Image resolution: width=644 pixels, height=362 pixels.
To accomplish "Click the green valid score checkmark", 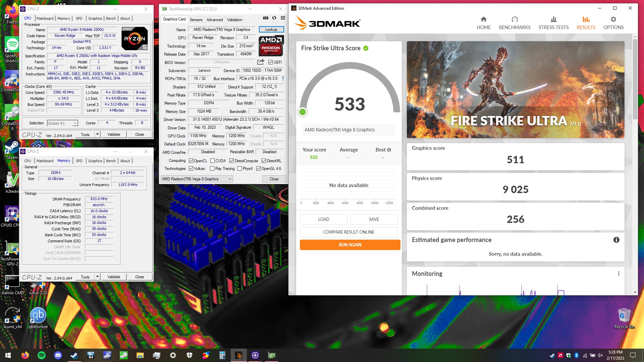I will 366,48.
